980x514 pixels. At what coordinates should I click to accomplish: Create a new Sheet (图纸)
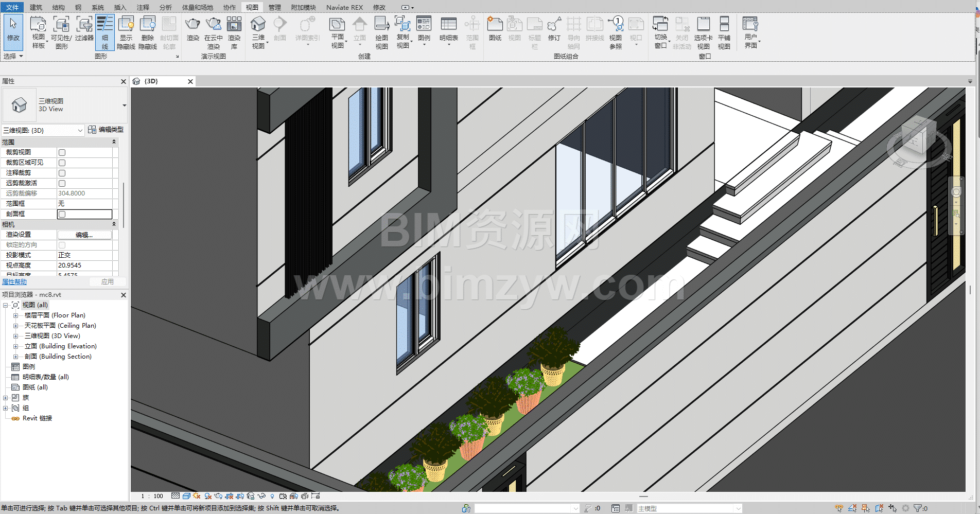pyautogui.click(x=495, y=29)
